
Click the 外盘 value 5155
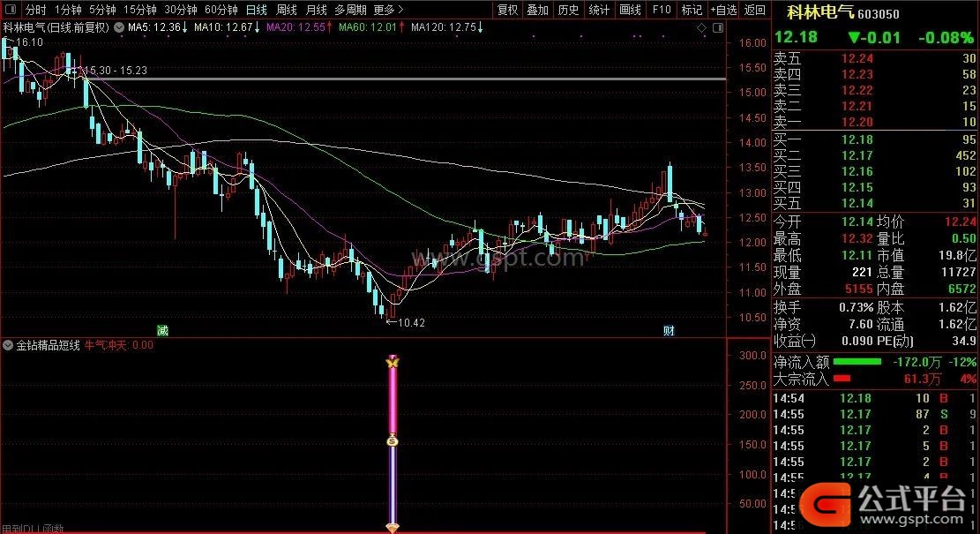coord(859,289)
